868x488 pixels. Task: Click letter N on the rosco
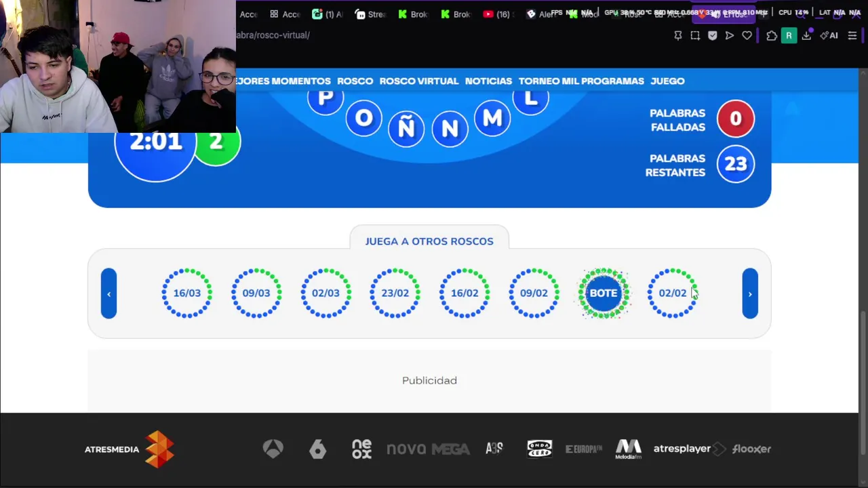(450, 128)
